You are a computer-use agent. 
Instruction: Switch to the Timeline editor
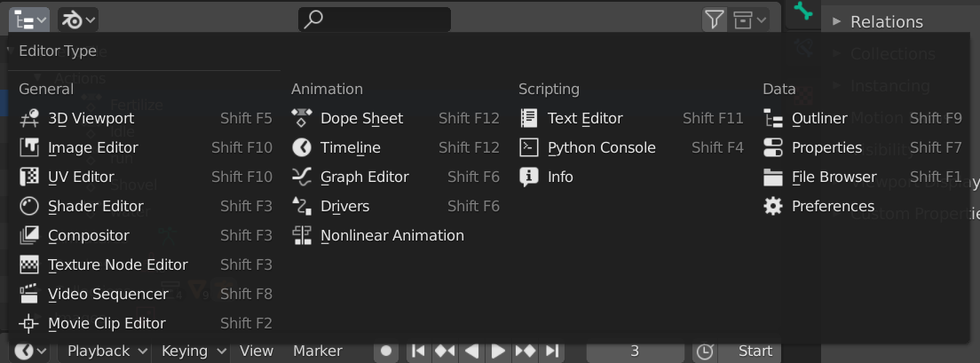point(396,147)
